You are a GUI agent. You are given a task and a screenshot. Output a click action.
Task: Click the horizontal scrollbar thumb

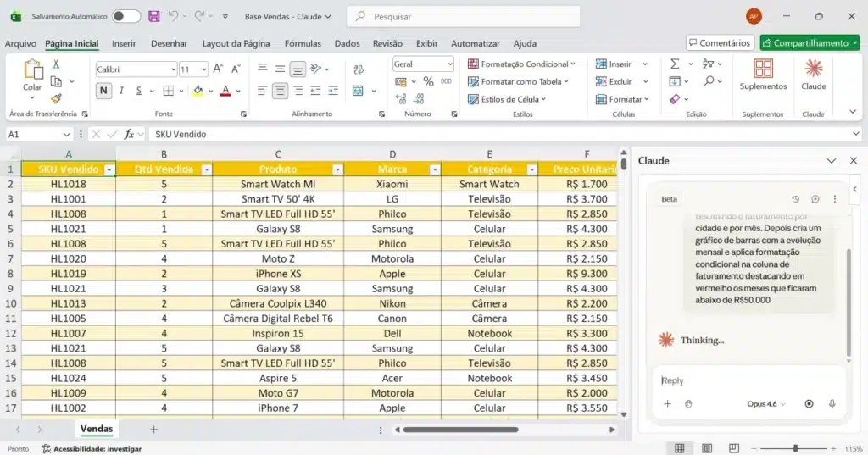460,430
